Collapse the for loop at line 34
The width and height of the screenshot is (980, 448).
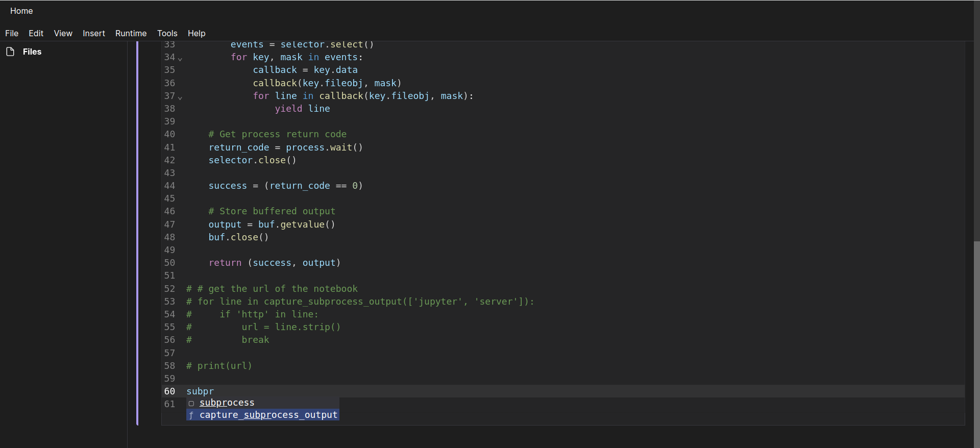pyautogui.click(x=180, y=58)
